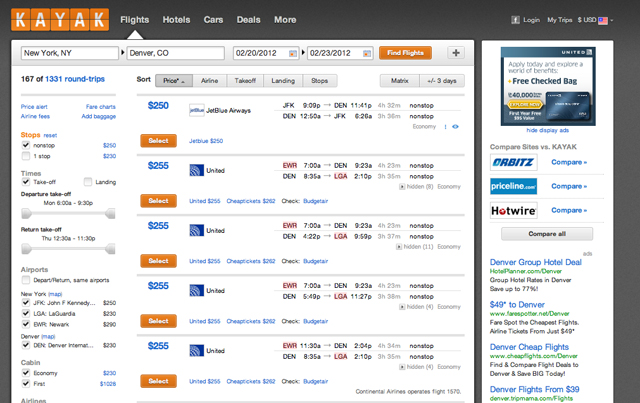Click the eye icon on JetBlue result

point(456,127)
